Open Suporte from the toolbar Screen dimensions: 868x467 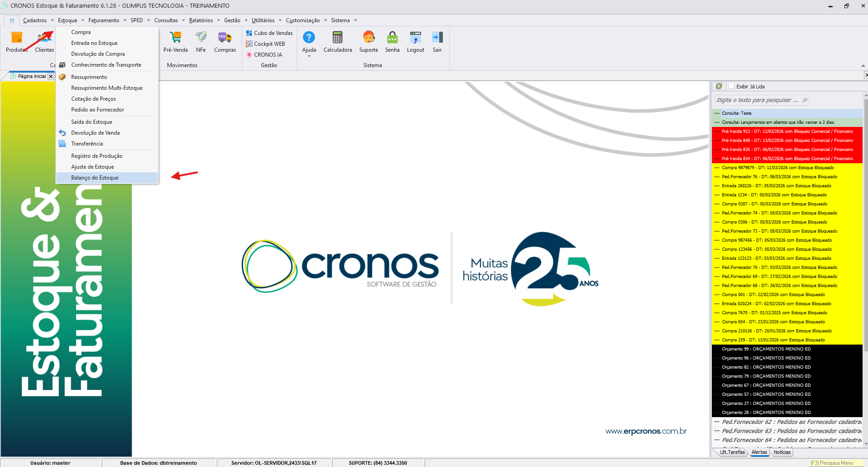coord(368,38)
